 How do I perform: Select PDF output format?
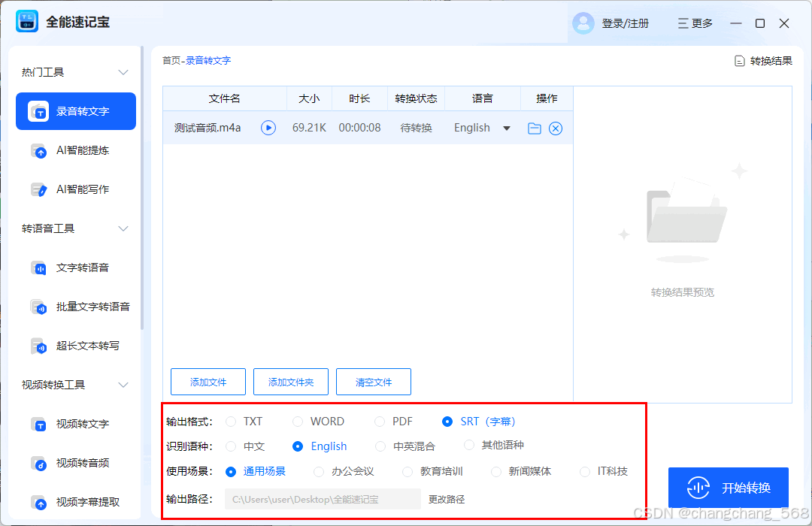coord(380,422)
